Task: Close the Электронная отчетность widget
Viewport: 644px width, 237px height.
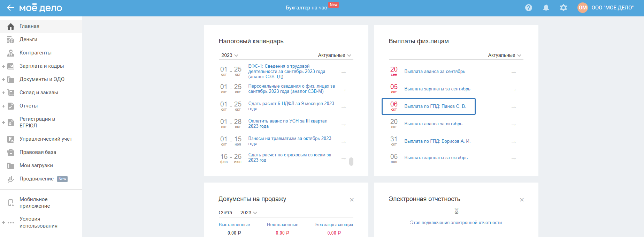Action: (x=522, y=200)
